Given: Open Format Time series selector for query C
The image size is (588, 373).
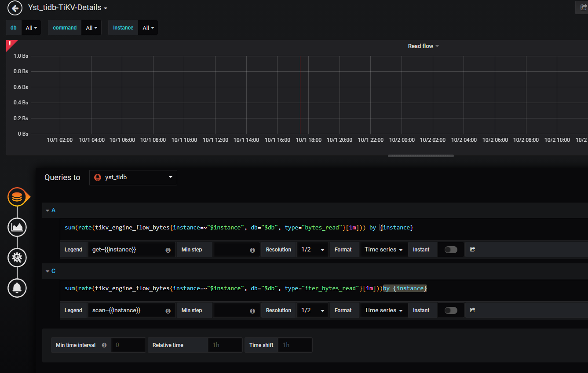Looking at the screenshot, I should (383, 310).
